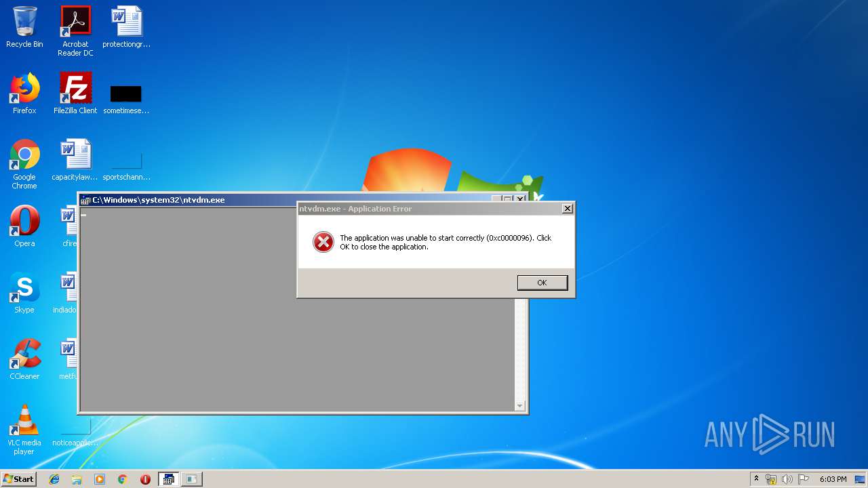Open the network status tray icon
Viewport: 868px width, 488px height.
pos(771,479)
